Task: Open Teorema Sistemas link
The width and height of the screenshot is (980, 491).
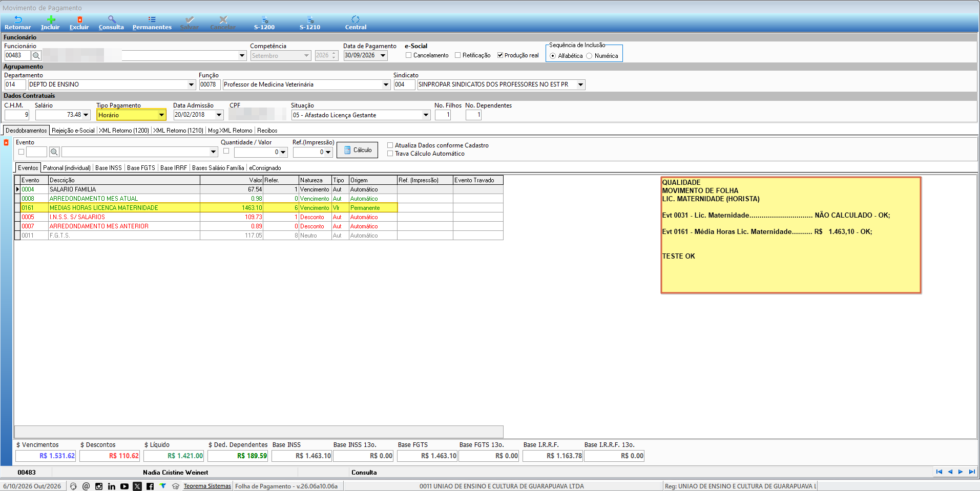Action: [207, 486]
